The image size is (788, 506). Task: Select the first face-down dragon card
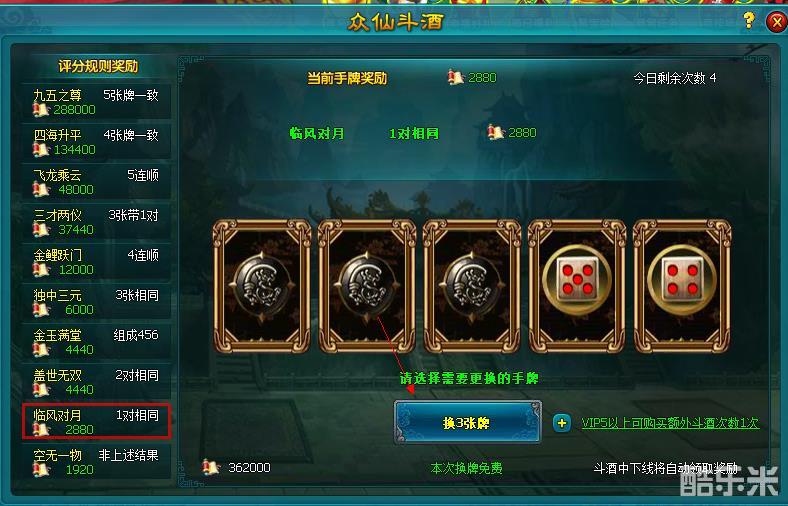pos(262,286)
